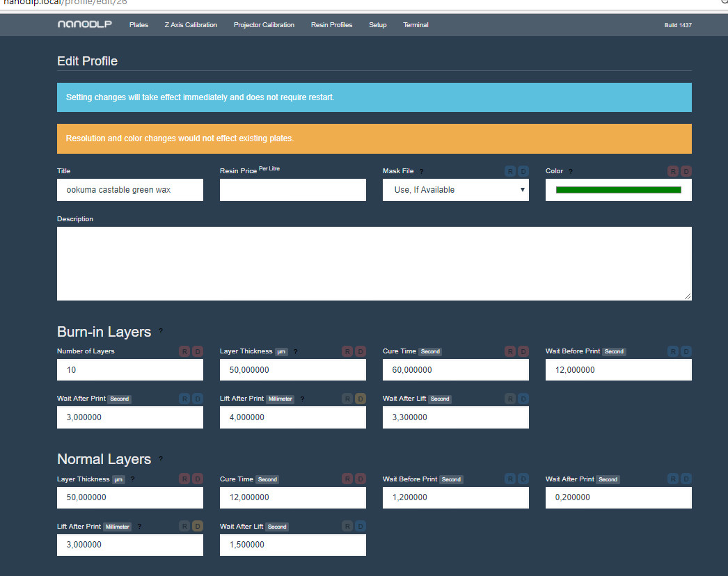Click the D badge for Number of Layers
The image size is (728, 576).
pyautogui.click(x=198, y=351)
